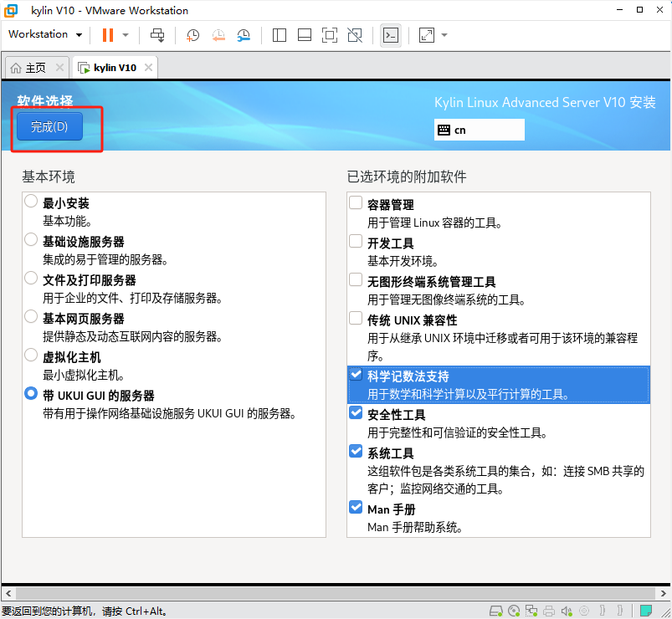This screenshot has width=672, height=619.
Task: Click the keyboard layout icon next to cn
Action: tap(444, 130)
